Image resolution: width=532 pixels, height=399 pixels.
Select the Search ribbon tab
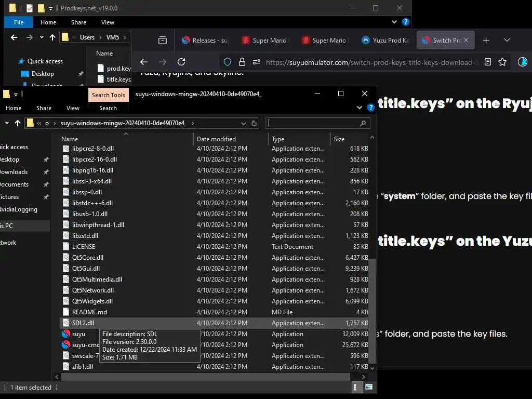click(x=108, y=108)
